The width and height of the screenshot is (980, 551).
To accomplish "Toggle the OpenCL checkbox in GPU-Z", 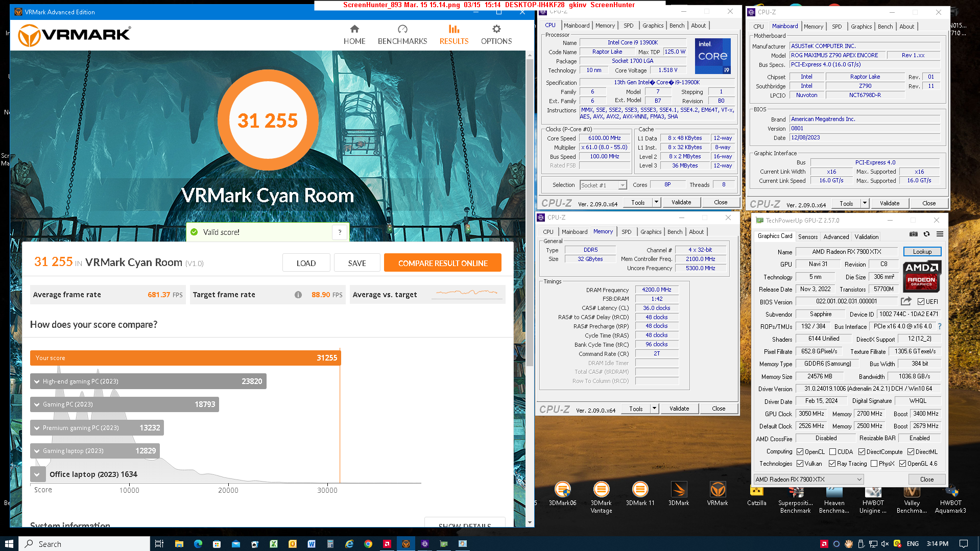I will tap(800, 451).
